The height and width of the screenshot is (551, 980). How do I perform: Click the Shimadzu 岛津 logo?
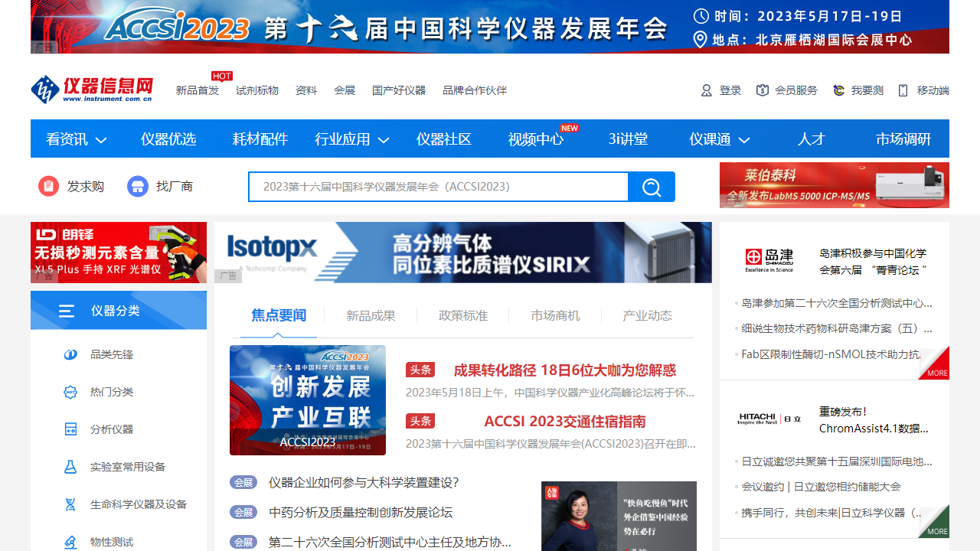point(769,261)
